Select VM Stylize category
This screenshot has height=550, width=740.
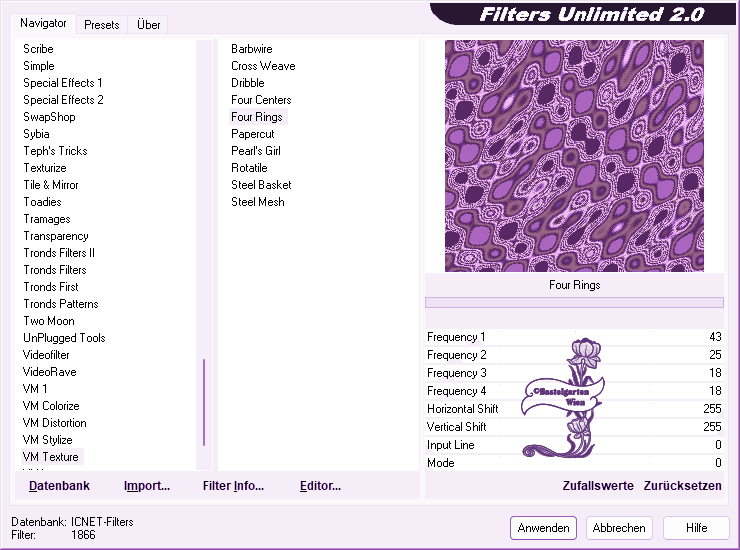48,440
